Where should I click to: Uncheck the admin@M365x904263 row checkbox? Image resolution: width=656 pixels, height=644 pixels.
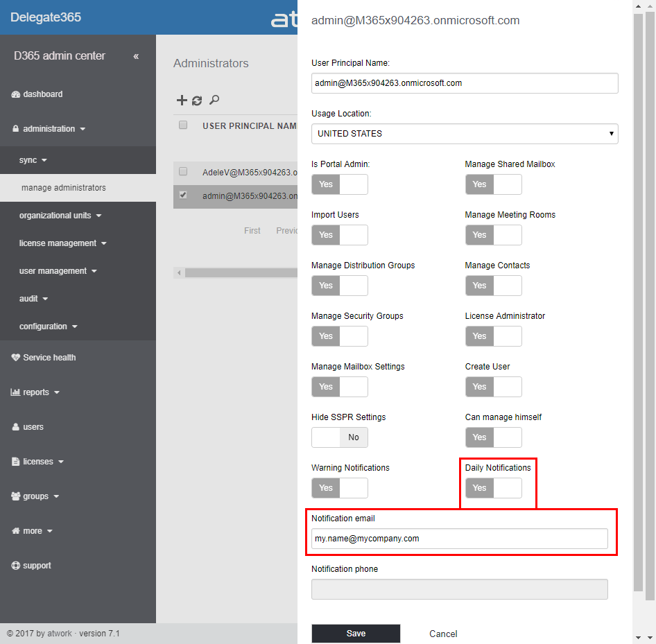[x=183, y=195]
